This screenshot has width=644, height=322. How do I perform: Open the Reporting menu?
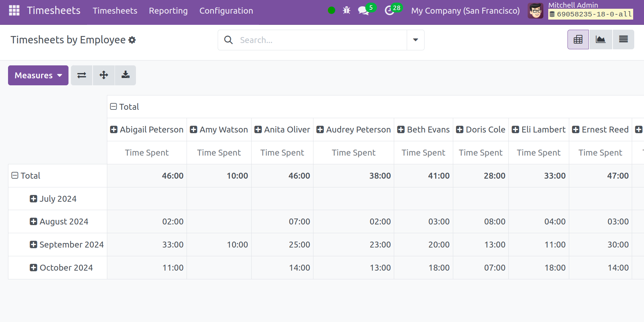(168, 11)
